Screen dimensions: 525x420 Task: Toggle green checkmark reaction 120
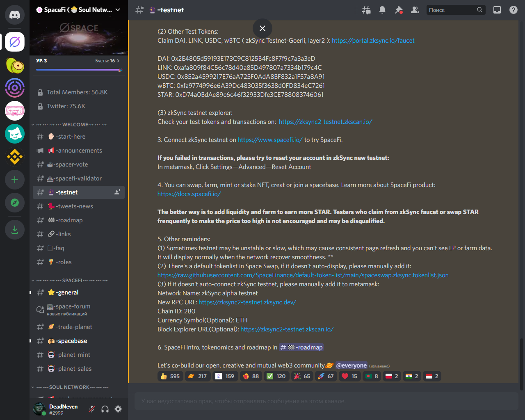click(x=276, y=376)
